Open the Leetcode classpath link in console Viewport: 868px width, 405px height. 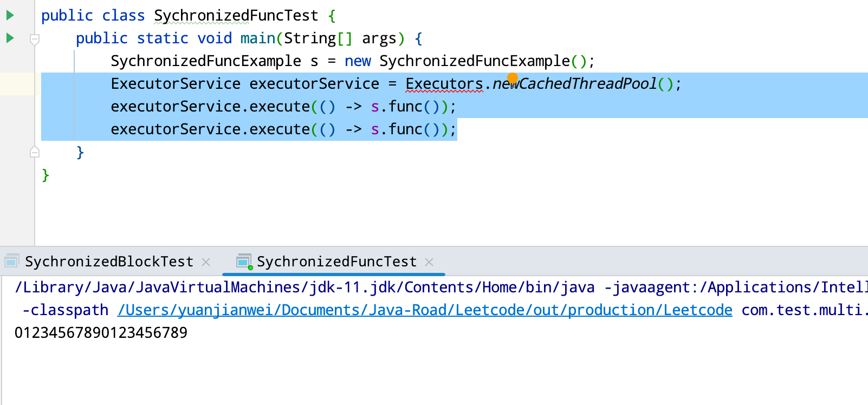click(x=425, y=310)
